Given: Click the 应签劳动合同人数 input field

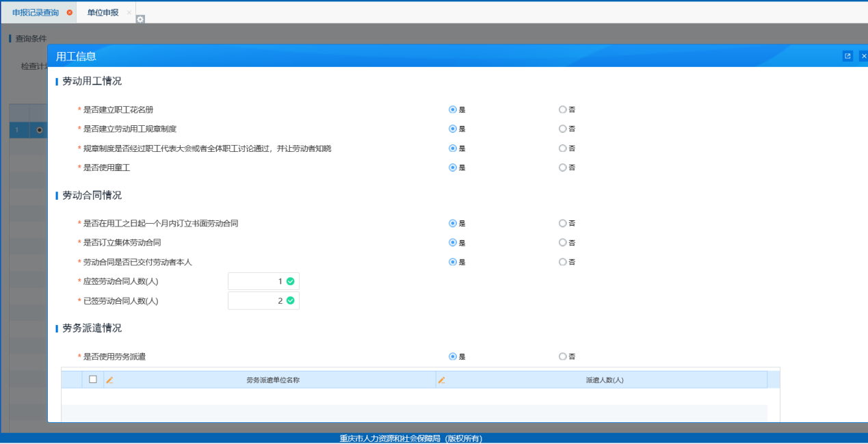Looking at the screenshot, I should coord(263,281).
